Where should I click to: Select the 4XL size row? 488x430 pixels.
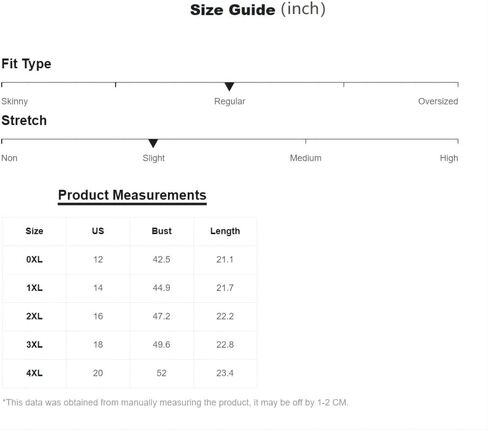[130, 373]
